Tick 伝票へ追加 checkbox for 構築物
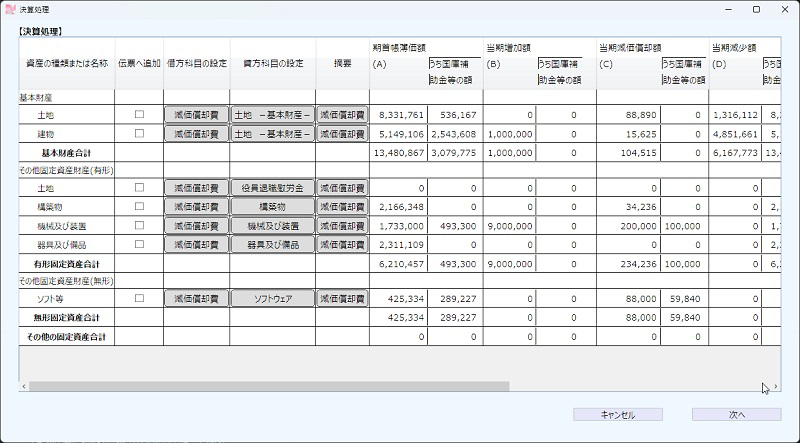 pos(139,206)
